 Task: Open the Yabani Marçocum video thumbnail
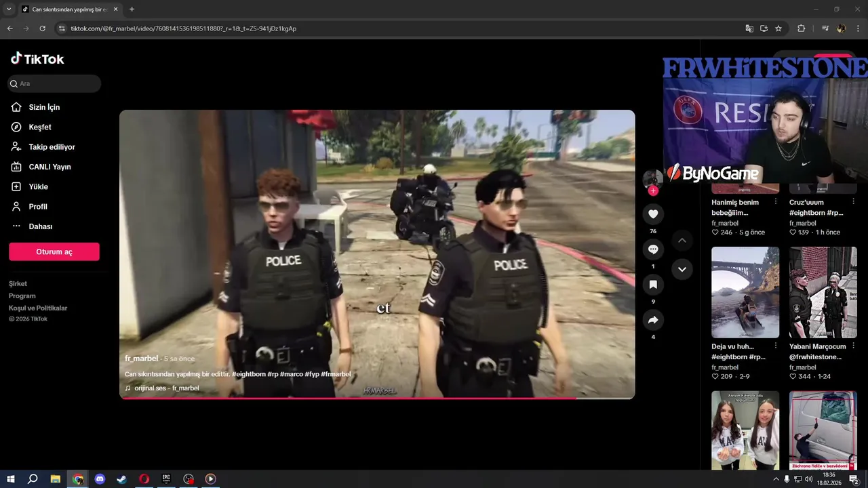click(x=823, y=292)
